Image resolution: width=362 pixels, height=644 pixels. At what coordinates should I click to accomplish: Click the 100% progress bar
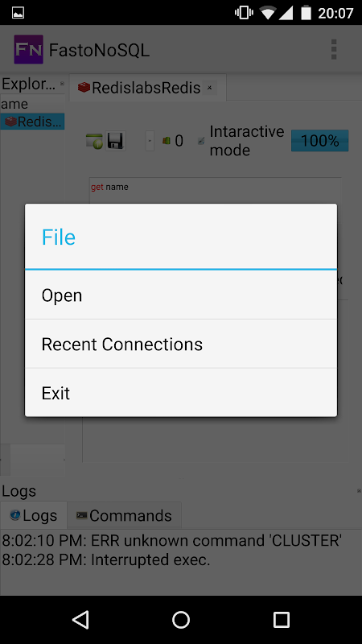[x=319, y=141]
